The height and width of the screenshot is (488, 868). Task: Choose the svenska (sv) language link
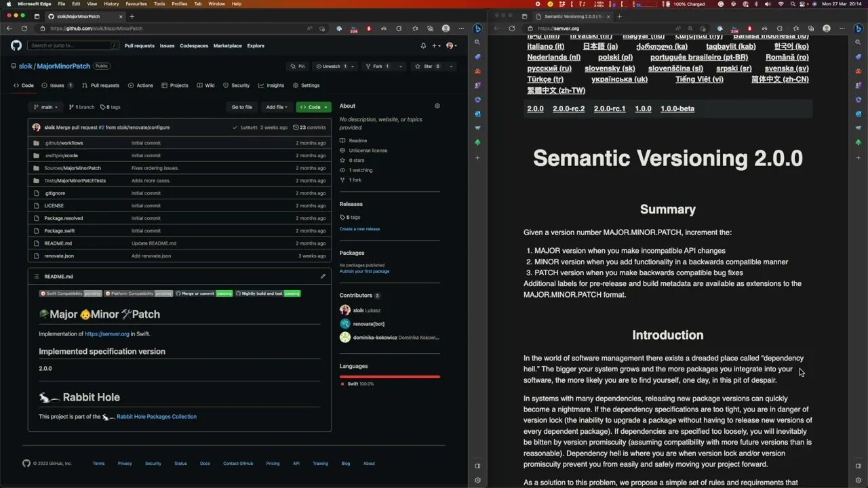click(x=787, y=68)
